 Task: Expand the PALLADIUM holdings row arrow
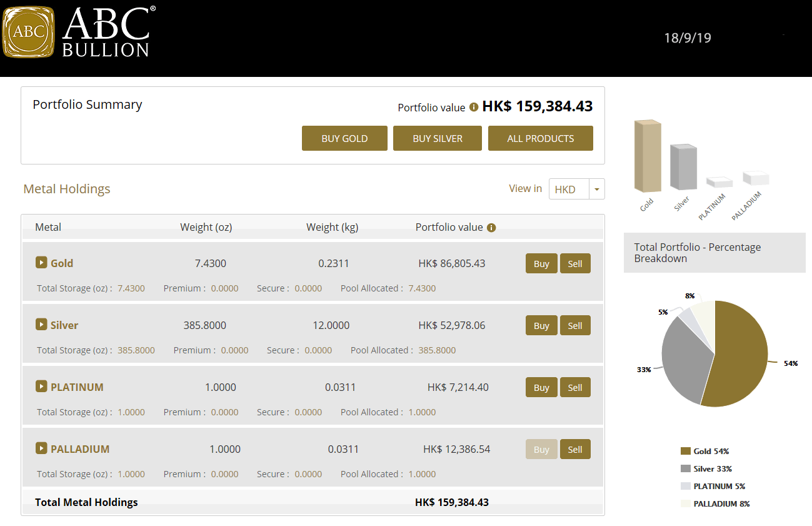click(x=41, y=448)
